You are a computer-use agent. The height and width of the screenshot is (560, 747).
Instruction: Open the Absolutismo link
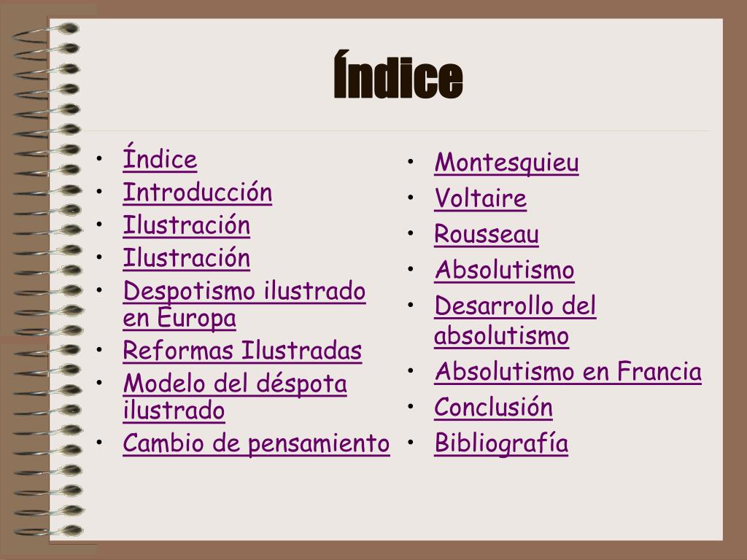pyautogui.click(x=504, y=270)
